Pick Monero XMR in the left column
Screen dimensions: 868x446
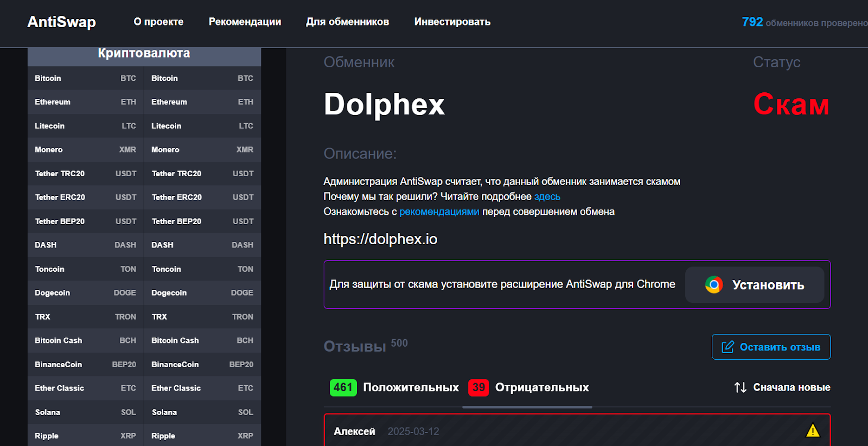85,150
